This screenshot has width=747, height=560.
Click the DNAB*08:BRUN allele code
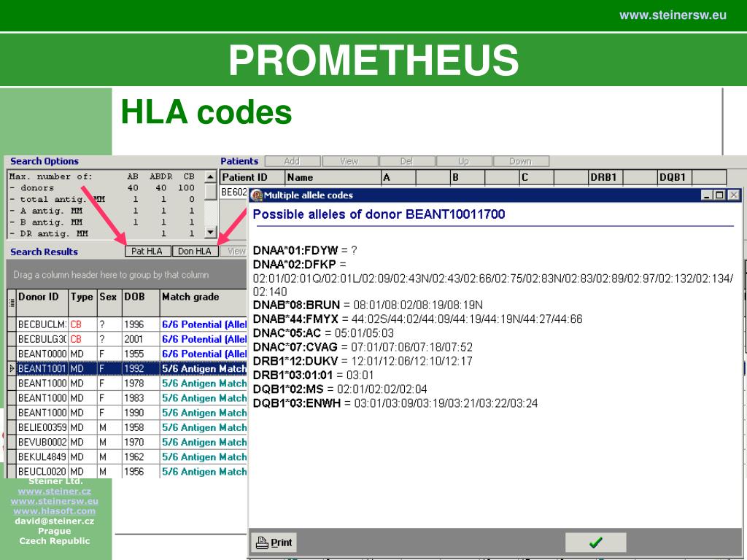click(296, 305)
